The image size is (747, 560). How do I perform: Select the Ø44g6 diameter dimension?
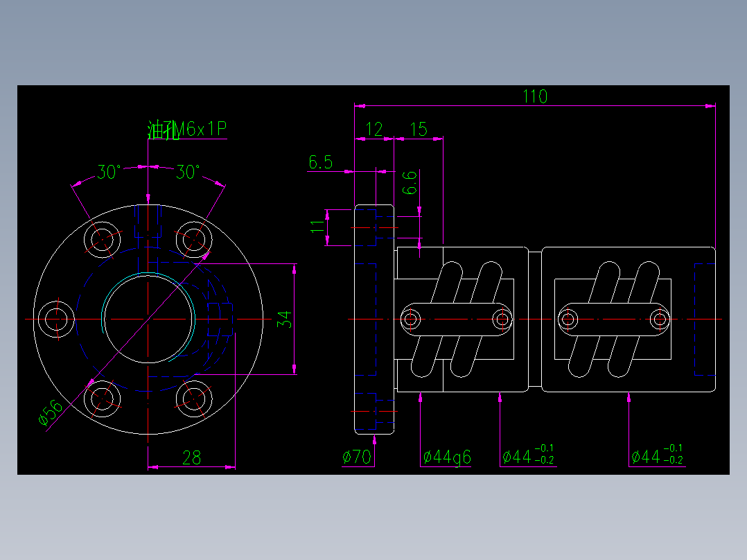(x=447, y=455)
